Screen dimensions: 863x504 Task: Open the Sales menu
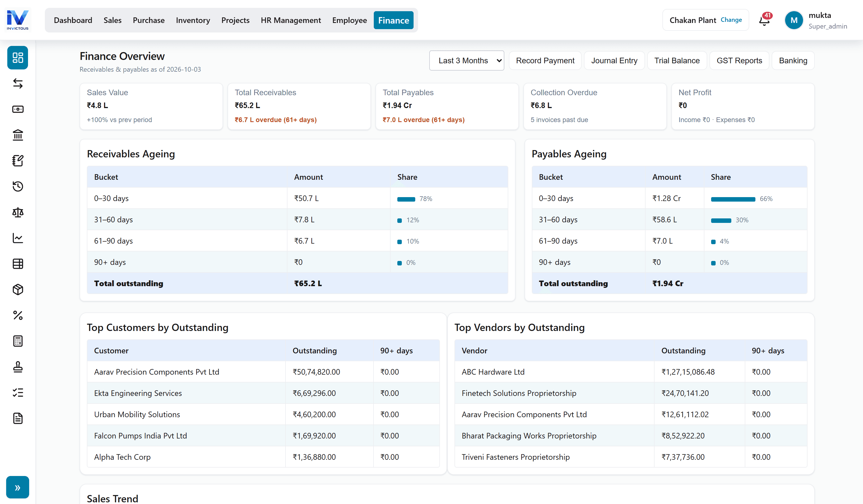click(x=112, y=20)
